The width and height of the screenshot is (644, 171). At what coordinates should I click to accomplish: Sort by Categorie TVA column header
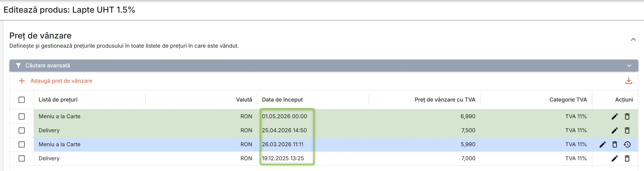(568, 100)
